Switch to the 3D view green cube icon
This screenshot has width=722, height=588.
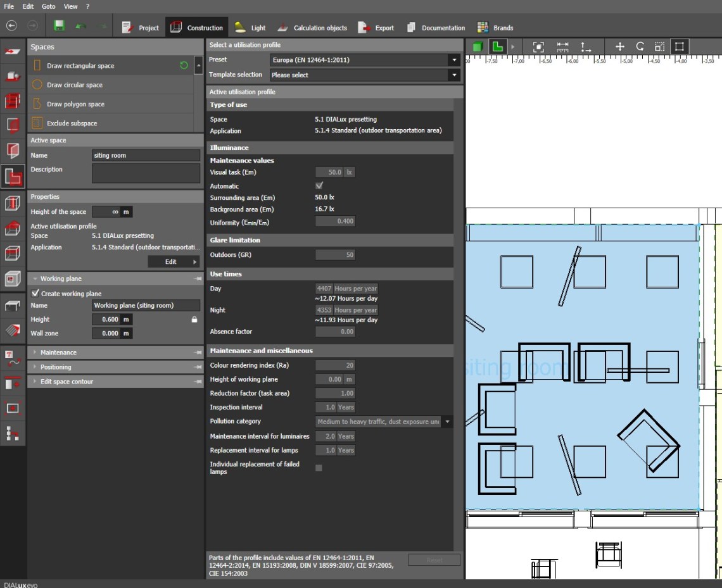tap(477, 47)
